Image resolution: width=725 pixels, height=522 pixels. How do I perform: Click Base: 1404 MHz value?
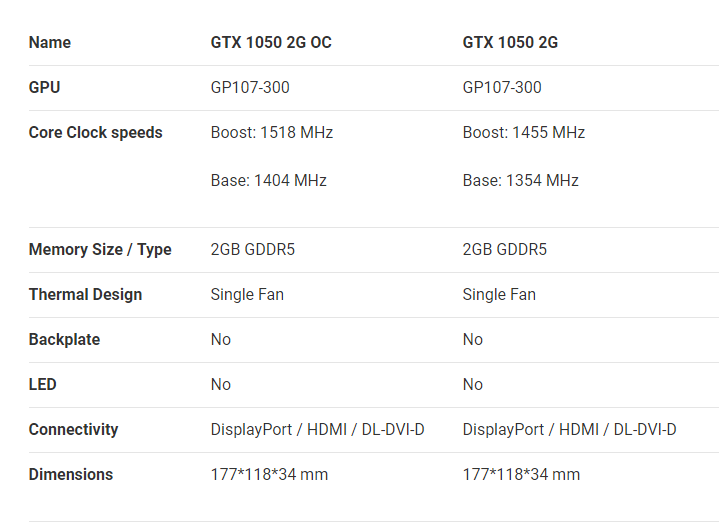point(269,180)
